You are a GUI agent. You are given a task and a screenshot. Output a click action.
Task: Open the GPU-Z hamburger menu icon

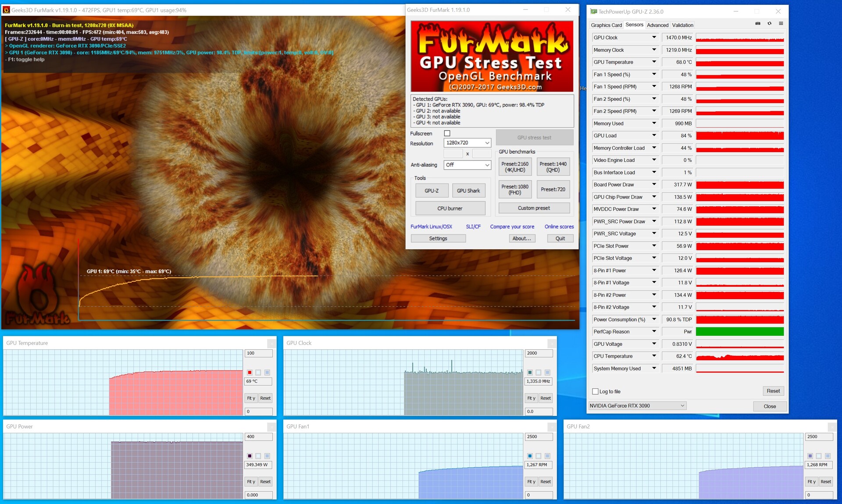coord(781,24)
